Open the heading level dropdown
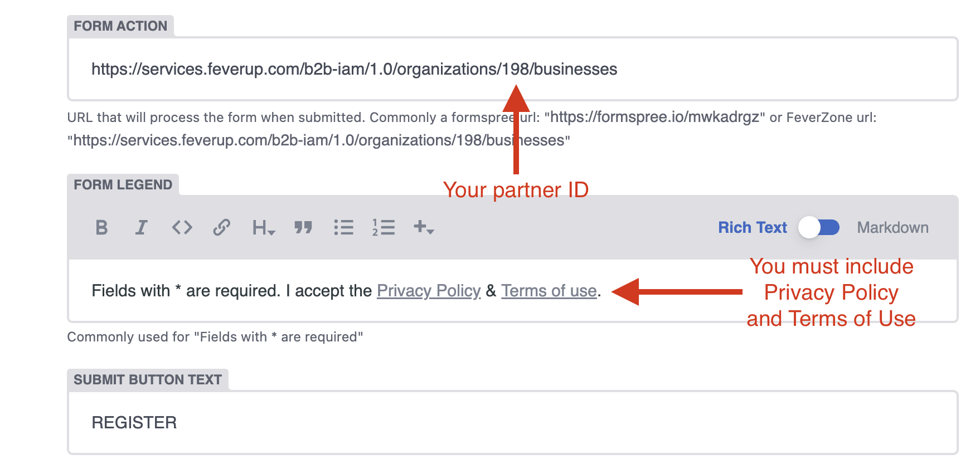 pos(264,227)
